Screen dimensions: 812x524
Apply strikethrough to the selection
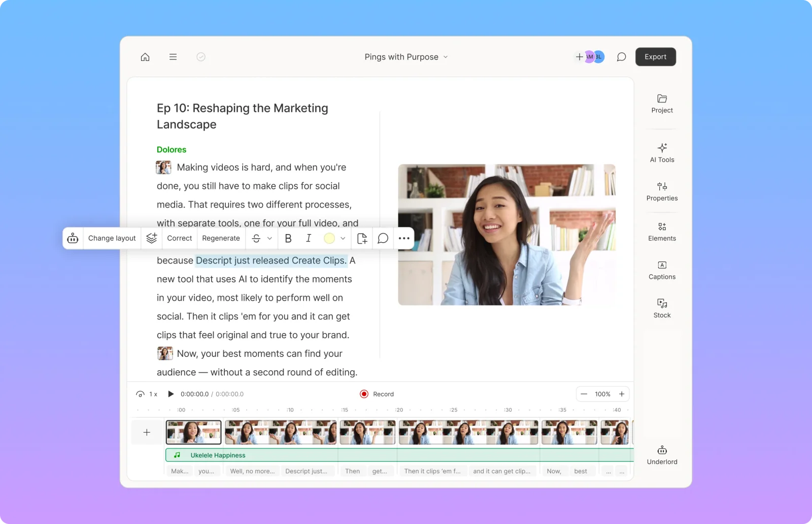(x=257, y=238)
